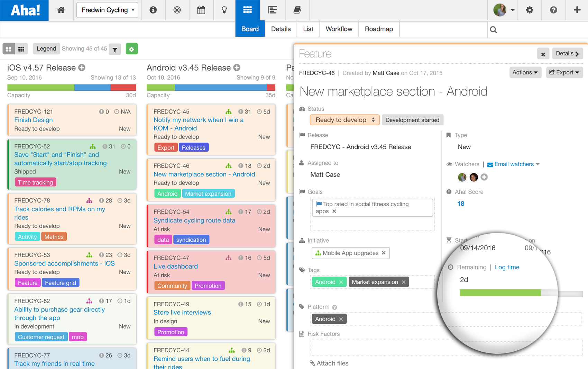Toggle Development started status
588x369 pixels.
point(412,120)
